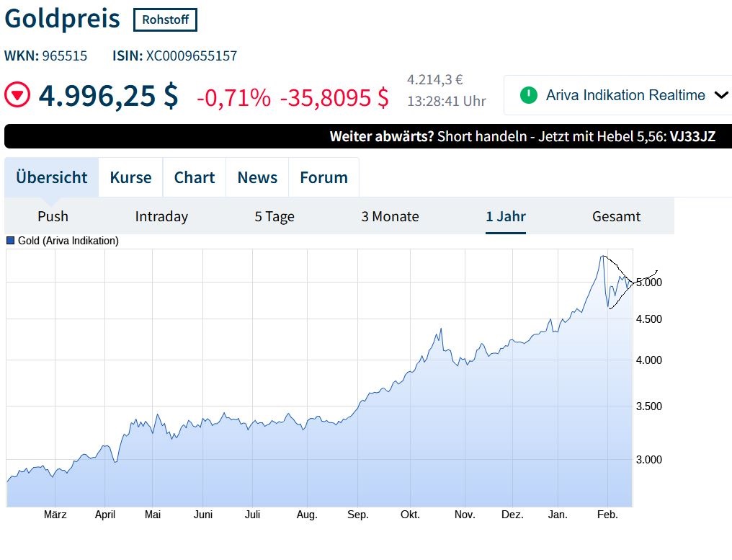Switch to the Kurse tab

tap(130, 177)
